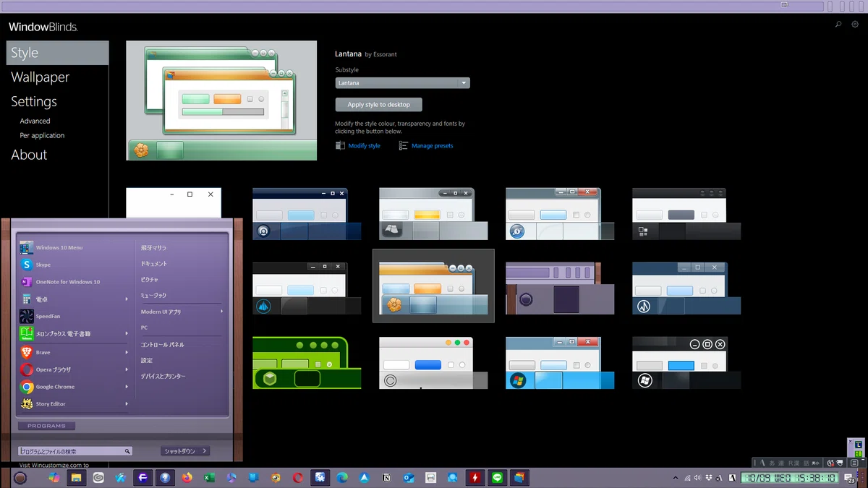Show hidden tray icons arrow
This screenshot has height=488, width=868.
676,478
